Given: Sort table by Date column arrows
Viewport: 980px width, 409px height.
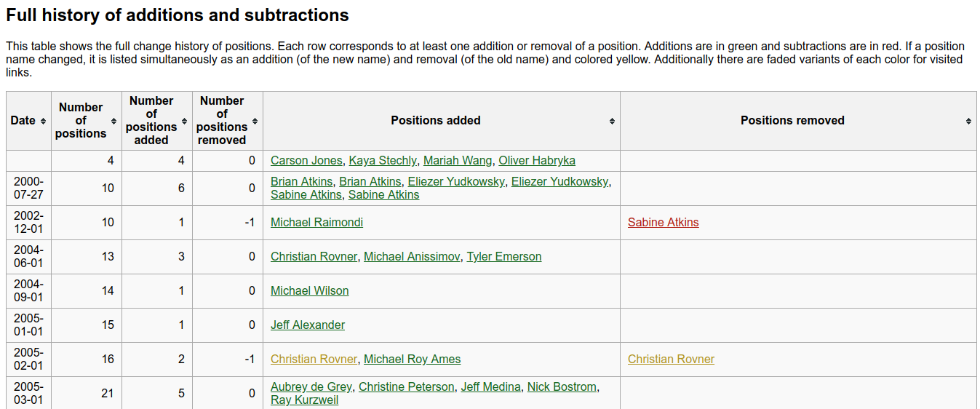Looking at the screenshot, I should tap(44, 121).
